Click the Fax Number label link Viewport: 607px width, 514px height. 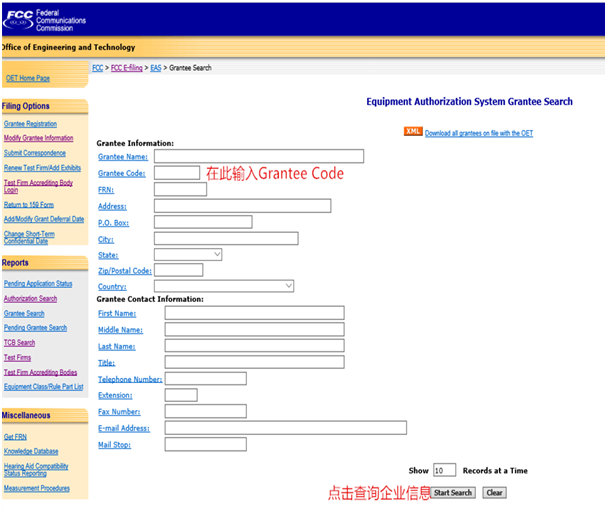pyautogui.click(x=119, y=412)
